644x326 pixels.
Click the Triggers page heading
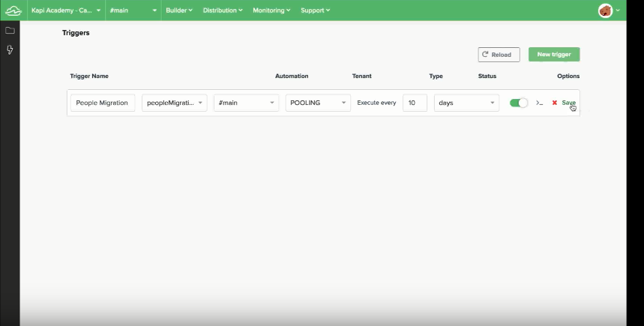(x=76, y=33)
